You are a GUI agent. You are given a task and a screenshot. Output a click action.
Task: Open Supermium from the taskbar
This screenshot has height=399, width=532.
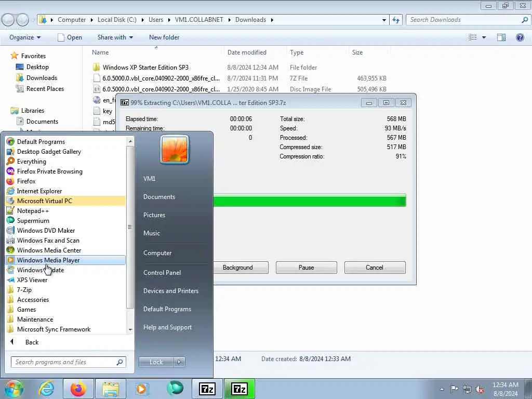(x=175, y=389)
